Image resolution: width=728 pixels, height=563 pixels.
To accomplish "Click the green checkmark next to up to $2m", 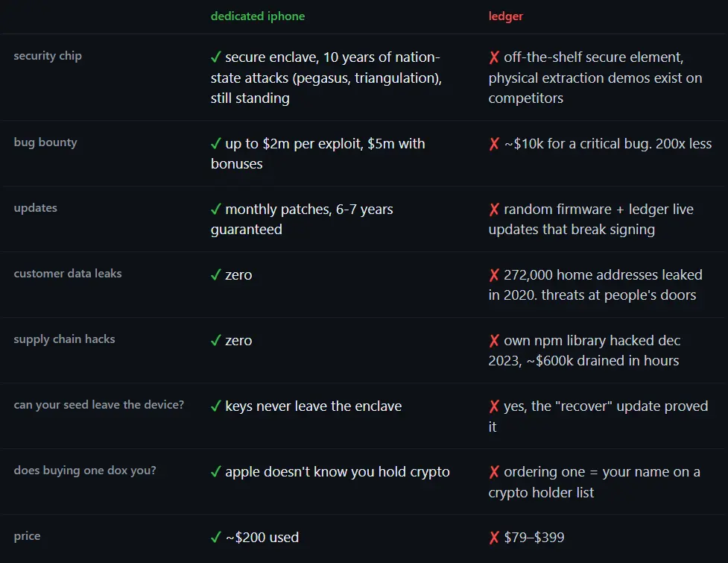I will click(x=215, y=143).
